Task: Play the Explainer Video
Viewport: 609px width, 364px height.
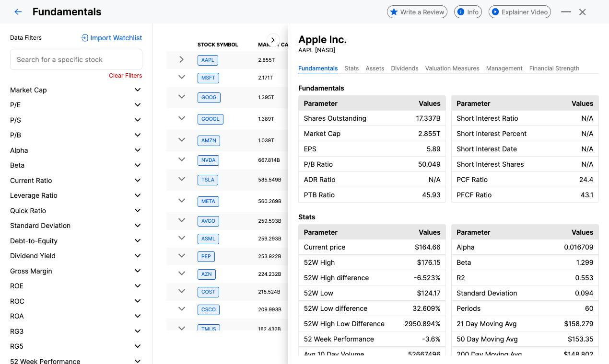Action: pyautogui.click(x=520, y=12)
